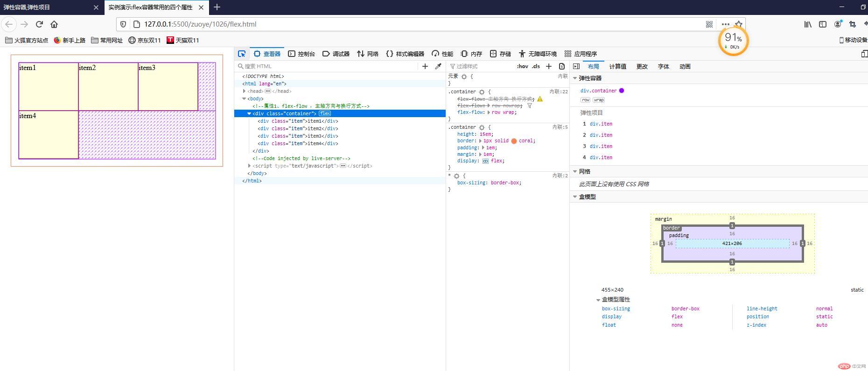Open the flexbox editor icon next to display
The width and height of the screenshot is (868, 371).
(x=485, y=161)
